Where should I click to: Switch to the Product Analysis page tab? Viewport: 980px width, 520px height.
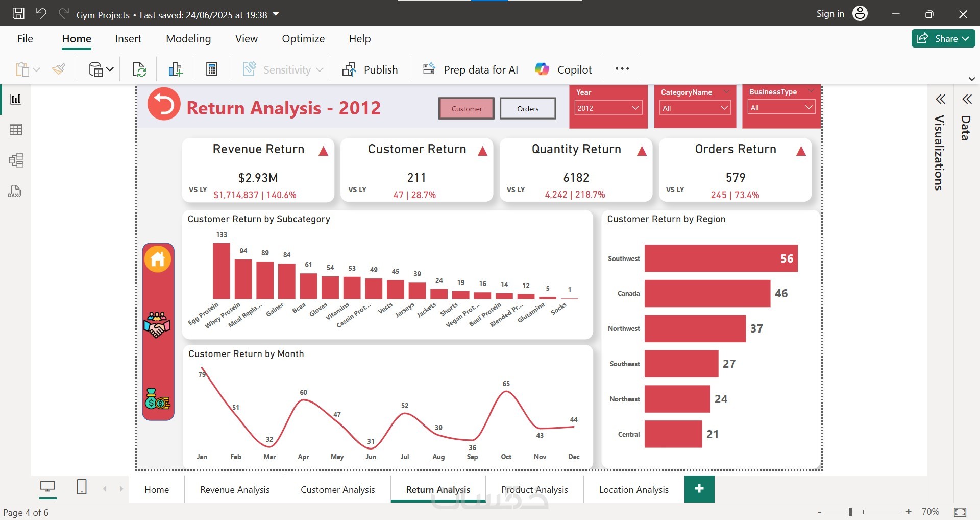[x=534, y=489]
